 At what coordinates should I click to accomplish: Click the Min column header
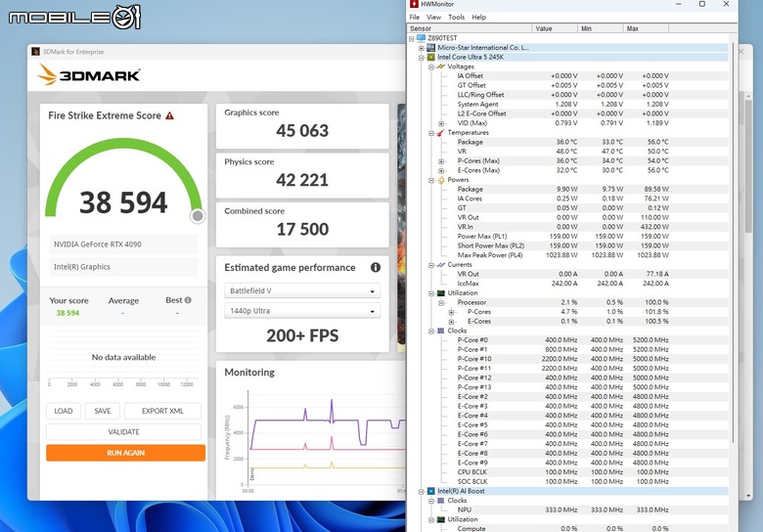(x=600, y=28)
